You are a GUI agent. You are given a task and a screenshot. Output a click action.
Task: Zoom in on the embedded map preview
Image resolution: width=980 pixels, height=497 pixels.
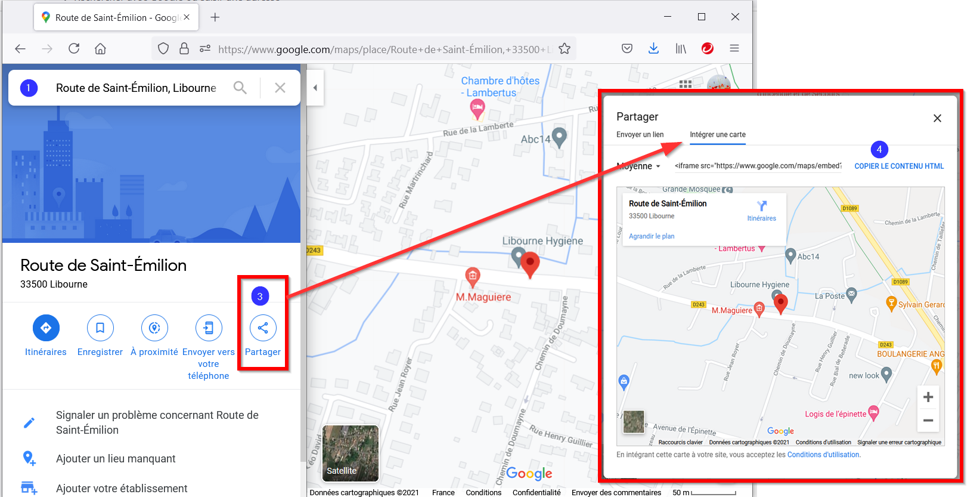click(x=928, y=397)
